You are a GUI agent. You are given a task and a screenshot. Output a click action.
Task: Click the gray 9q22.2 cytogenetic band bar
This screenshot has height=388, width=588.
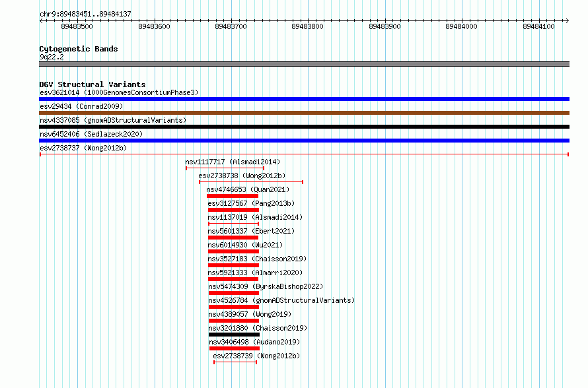click(304, 64)
